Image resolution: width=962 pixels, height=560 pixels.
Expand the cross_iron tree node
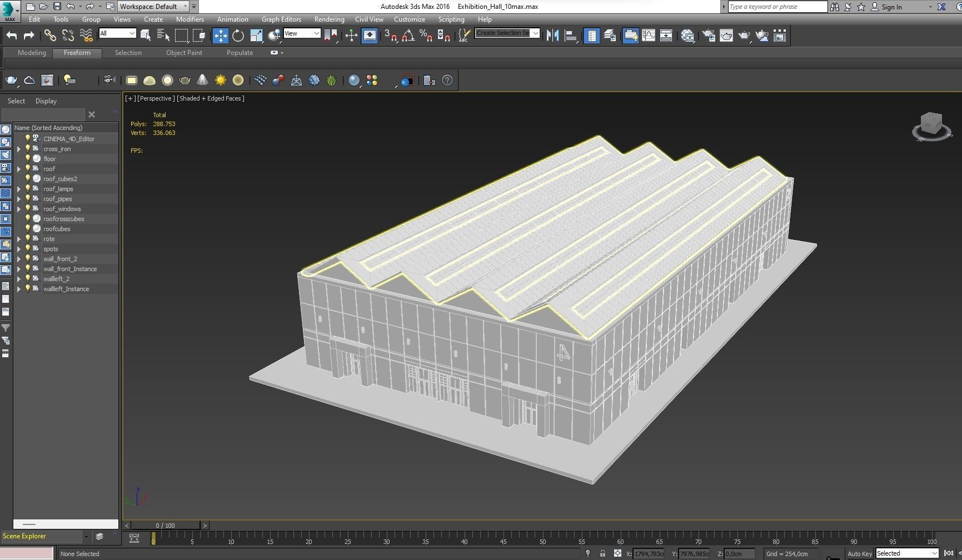18,149
